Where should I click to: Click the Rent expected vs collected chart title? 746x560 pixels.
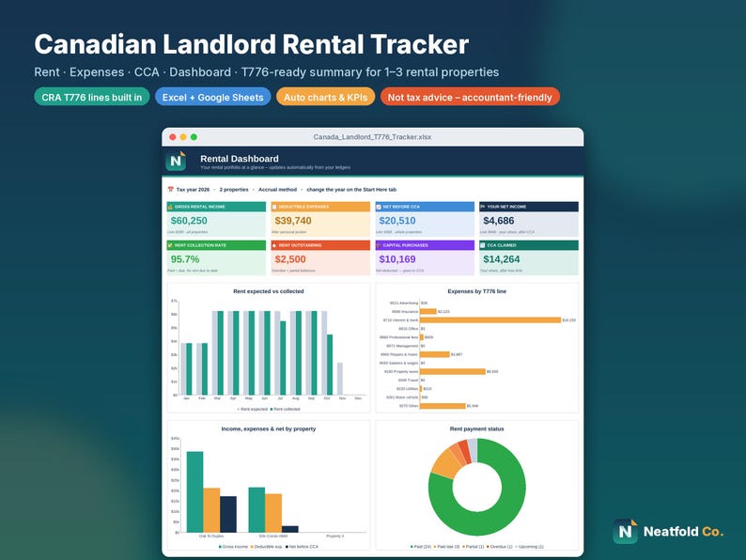(x=269, y=291)
